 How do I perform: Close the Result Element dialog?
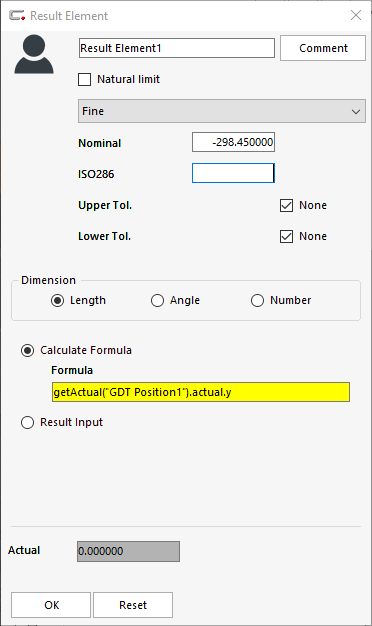pos(356,15)
